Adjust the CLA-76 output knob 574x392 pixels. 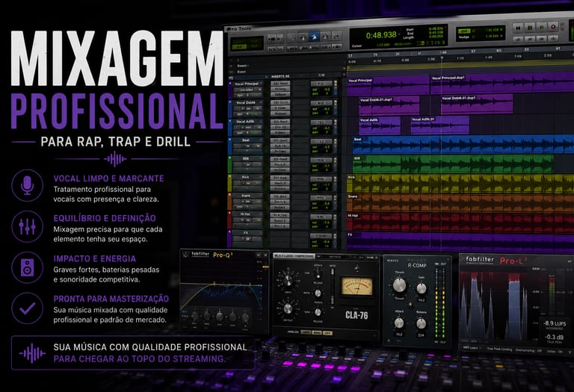pos(288,309)
